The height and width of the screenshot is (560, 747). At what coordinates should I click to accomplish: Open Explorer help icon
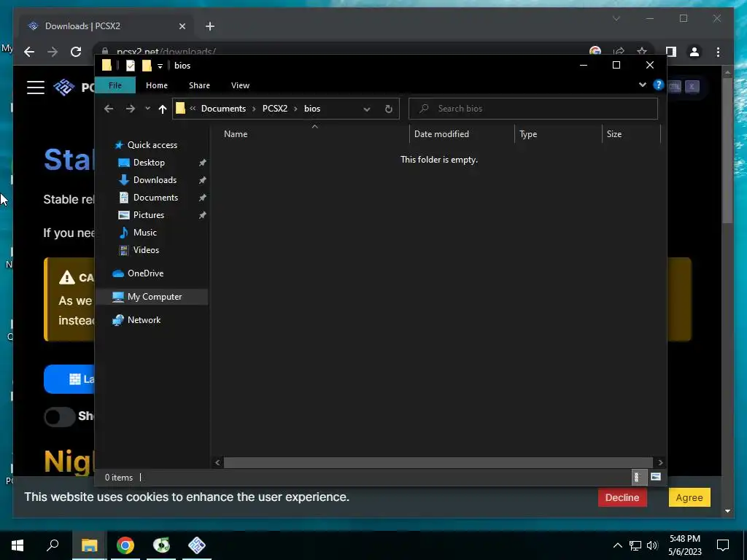pos(659,85)
